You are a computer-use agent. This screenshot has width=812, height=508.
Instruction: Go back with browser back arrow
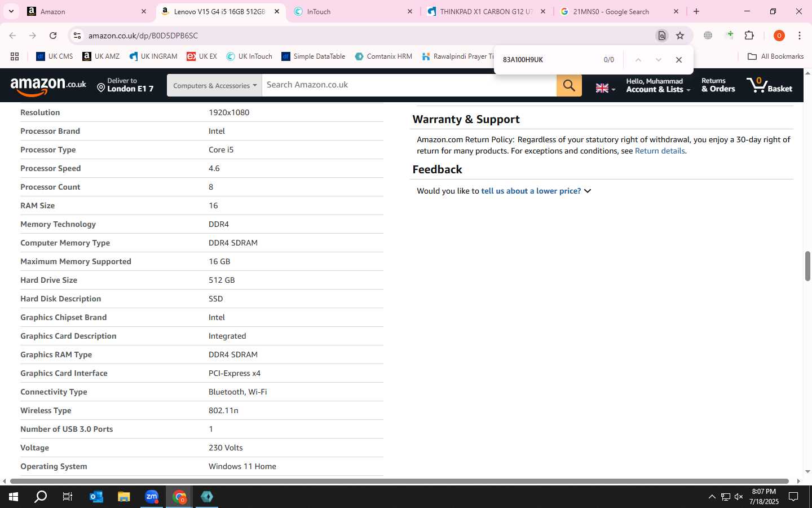point(12,36)
